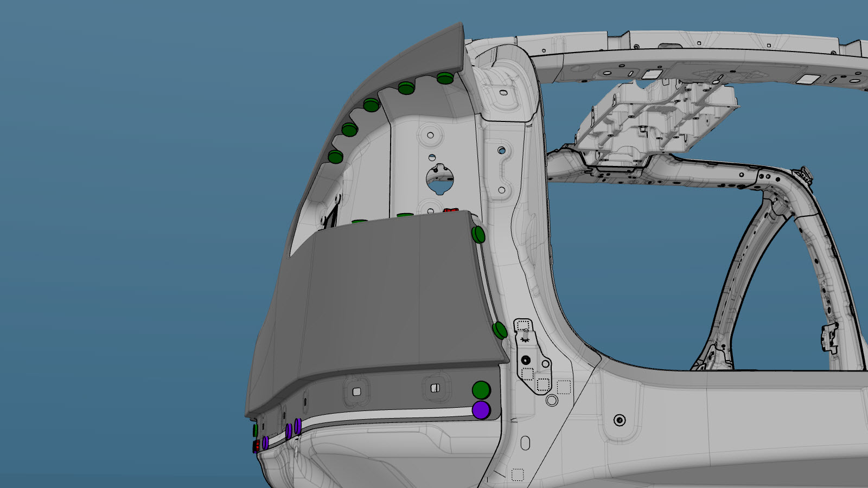868x488 pixels.
Task: Click the leftmost small purple clip
Action: [x=265, y=442]
